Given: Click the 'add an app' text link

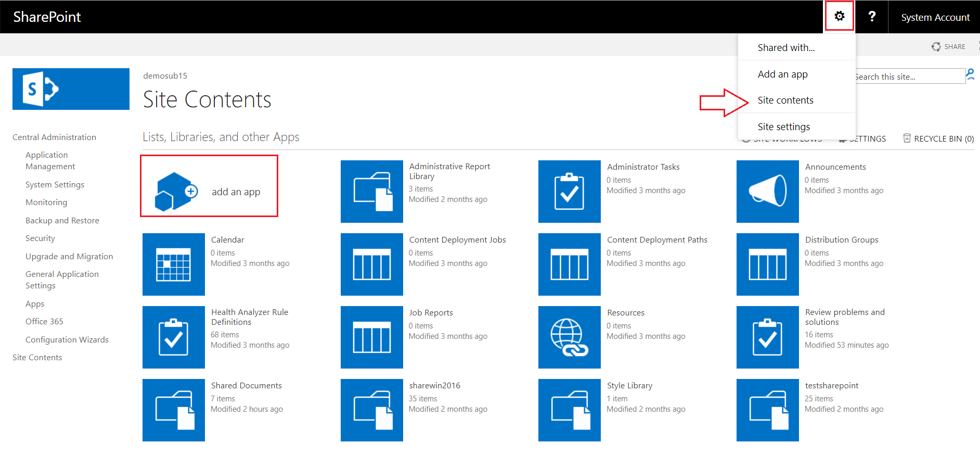Looking at the screenshot, I should tap(236, 192).
